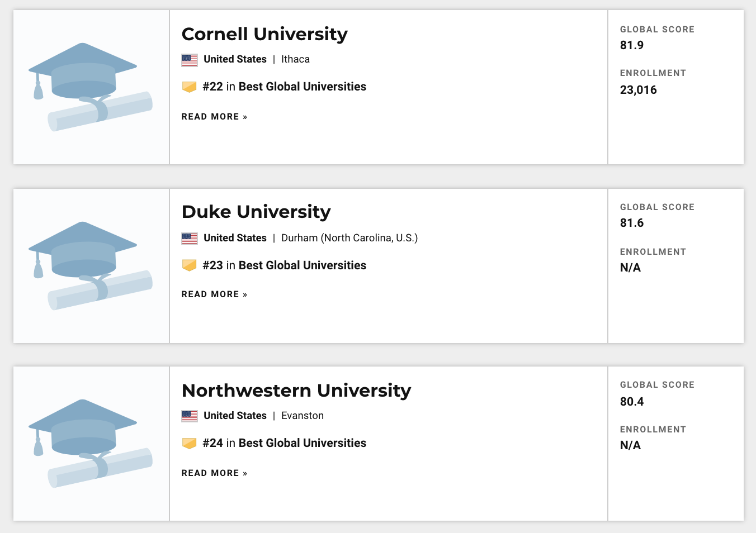The image size is (756, 533).
Task: Click Cornell's global score of 81.9
Action: click(632, 45)
